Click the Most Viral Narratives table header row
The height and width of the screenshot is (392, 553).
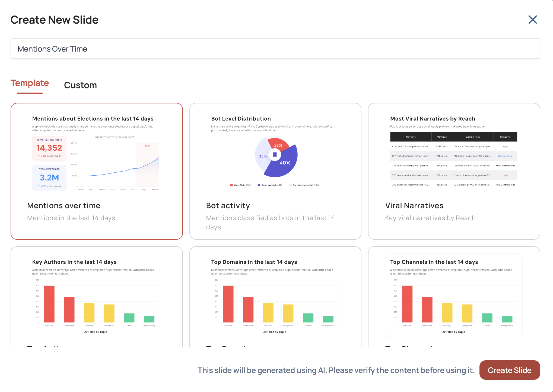(x=453, y=137)
